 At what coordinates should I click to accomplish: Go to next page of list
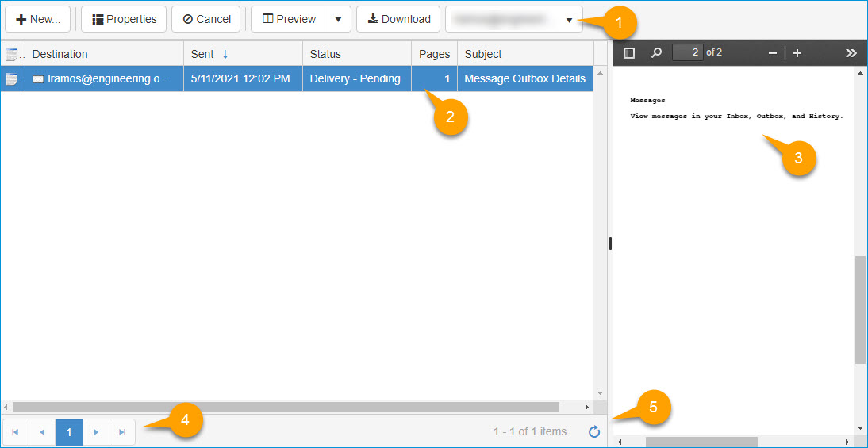pos(96,432)
